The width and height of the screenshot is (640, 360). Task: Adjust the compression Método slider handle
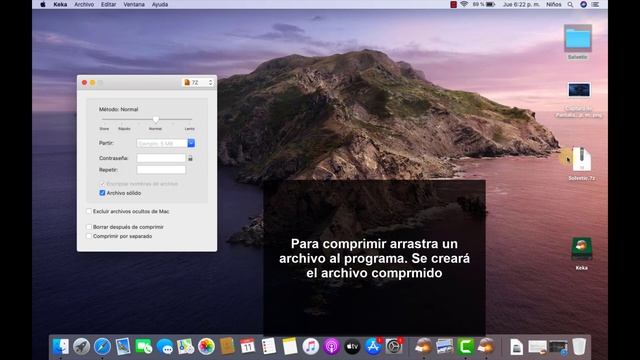pos(156,119)
